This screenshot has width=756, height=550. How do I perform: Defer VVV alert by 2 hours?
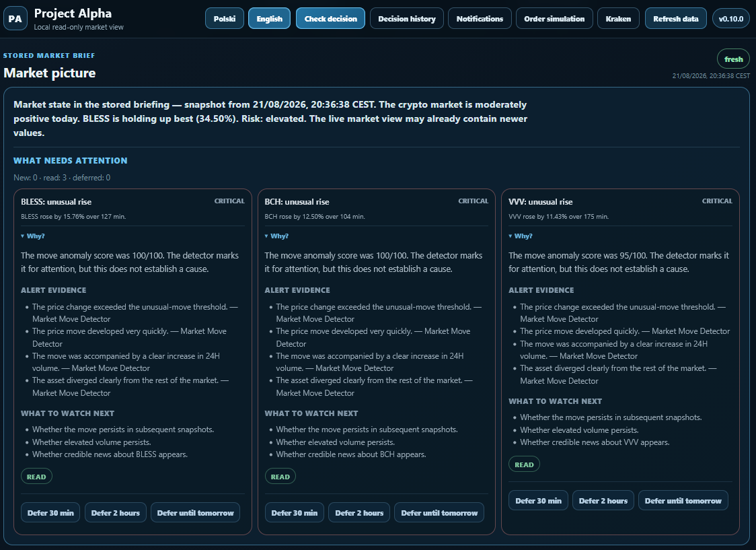coord(603,501)
